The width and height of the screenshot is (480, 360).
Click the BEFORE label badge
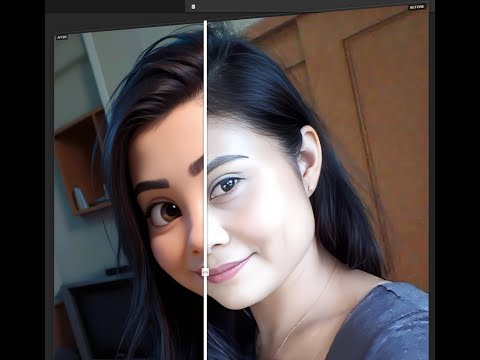(x=417, y=7)
